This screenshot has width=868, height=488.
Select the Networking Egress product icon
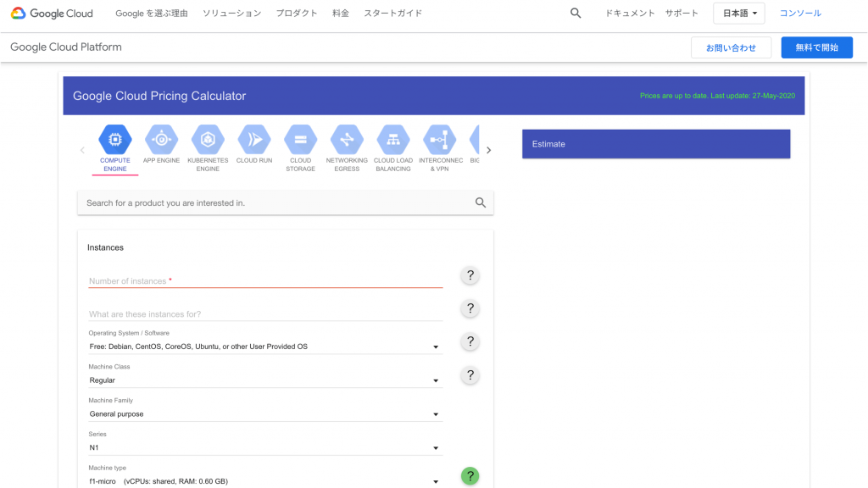(347, 140)
